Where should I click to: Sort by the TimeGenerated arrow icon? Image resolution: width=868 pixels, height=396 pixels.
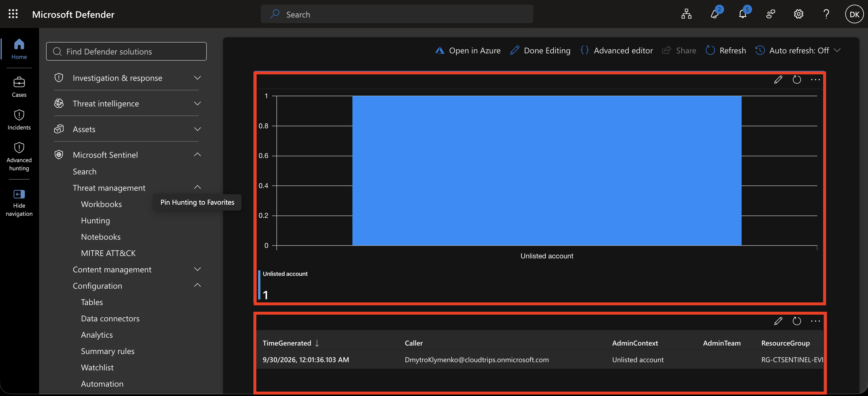(317, 343)
